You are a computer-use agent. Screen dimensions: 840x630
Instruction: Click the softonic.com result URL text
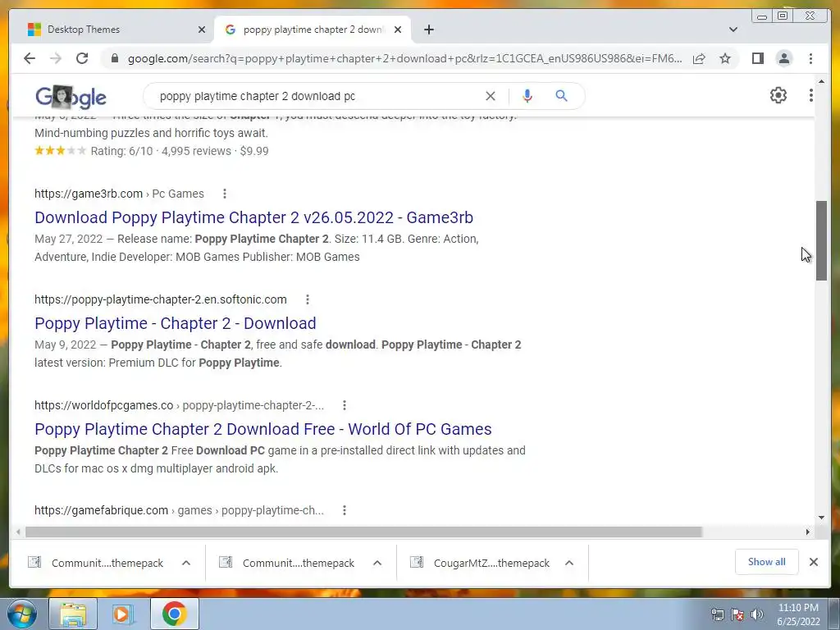click(161, 299)
